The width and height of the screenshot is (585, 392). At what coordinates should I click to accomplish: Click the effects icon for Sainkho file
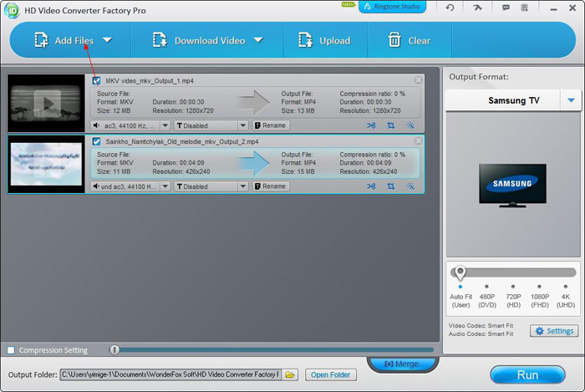410,186
